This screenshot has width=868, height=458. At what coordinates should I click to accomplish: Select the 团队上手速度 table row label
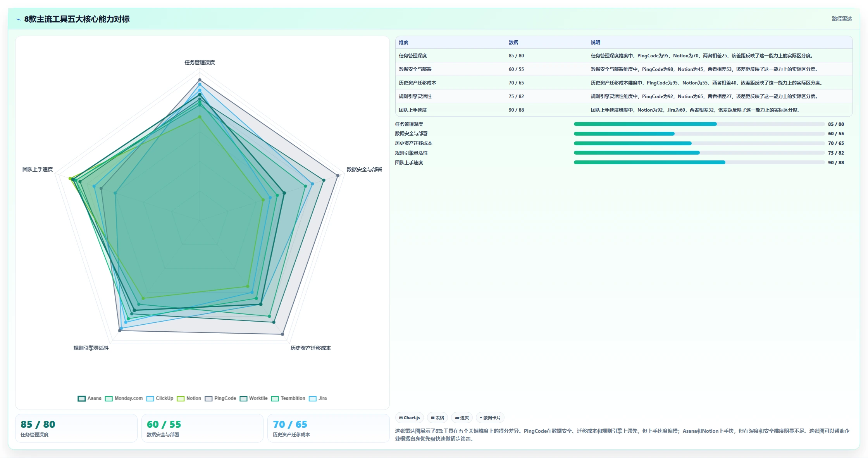pos(413,110)
